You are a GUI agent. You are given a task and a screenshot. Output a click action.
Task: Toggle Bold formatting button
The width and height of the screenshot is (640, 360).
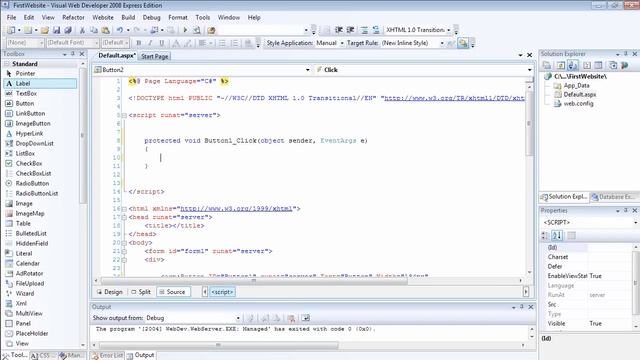(x=138, y=43)
